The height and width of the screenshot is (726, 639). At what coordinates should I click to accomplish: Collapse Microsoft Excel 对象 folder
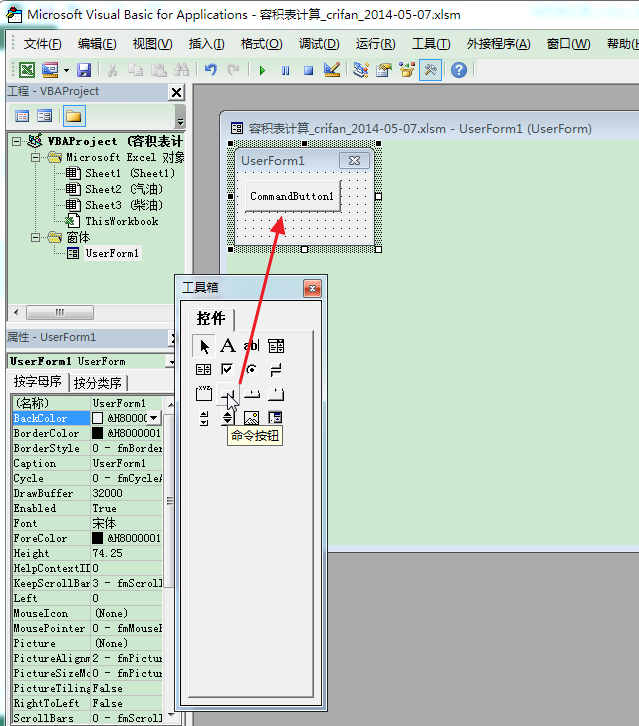coord(36,157)
